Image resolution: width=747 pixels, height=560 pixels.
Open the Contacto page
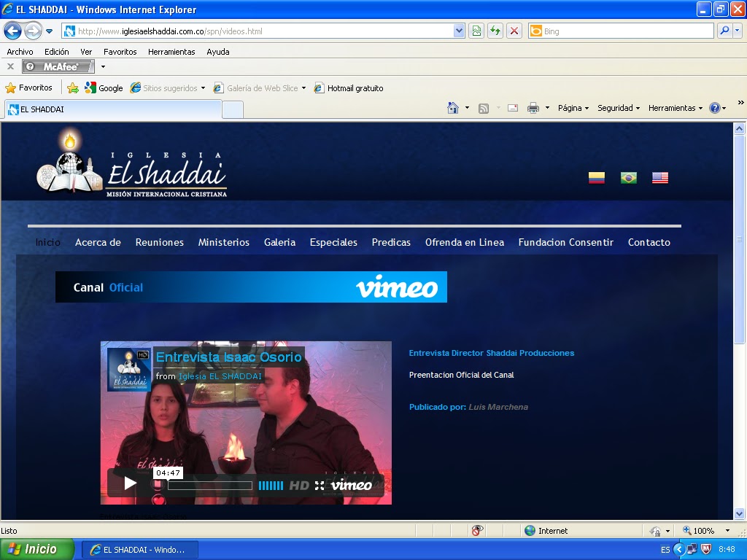coord(649,242)
